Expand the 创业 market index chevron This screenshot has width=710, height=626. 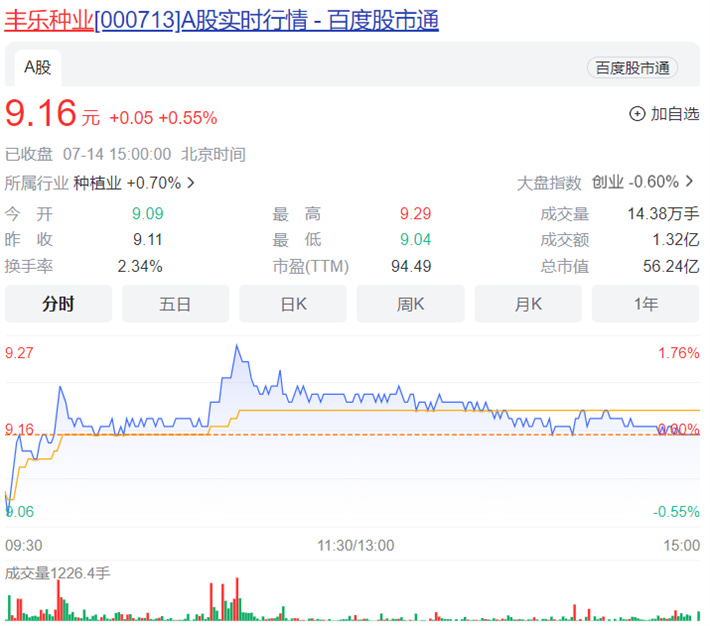pos(689,182)
